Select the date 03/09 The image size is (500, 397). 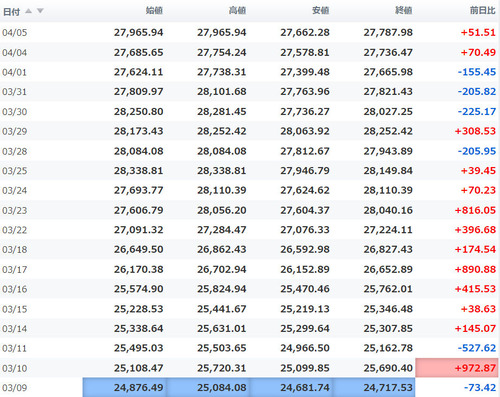pos(14,388)
